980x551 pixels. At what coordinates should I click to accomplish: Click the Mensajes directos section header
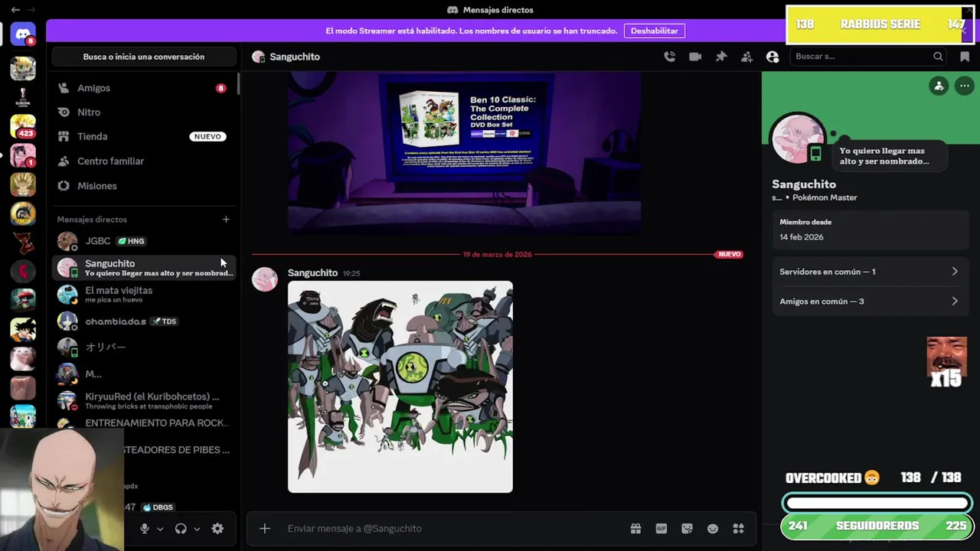click(92, 220)
